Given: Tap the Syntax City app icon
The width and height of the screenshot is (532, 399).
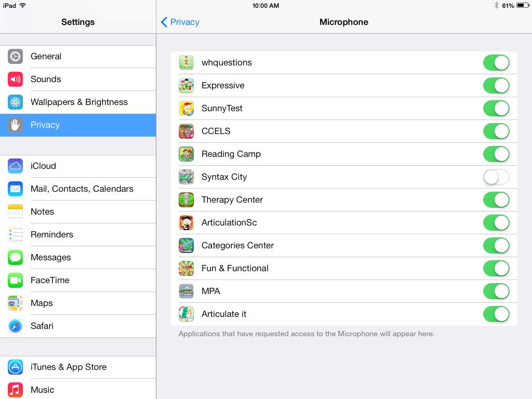Looking at the screenshot, I should pos(187,177).
